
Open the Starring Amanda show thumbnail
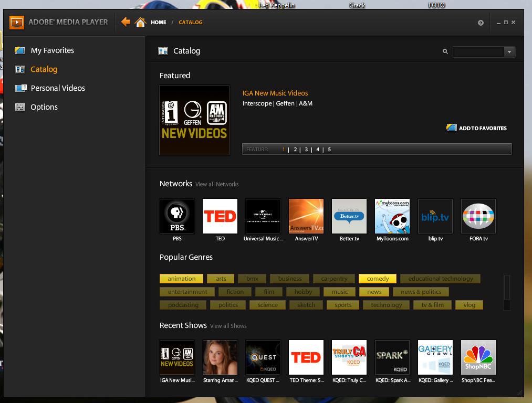point(220,357)
